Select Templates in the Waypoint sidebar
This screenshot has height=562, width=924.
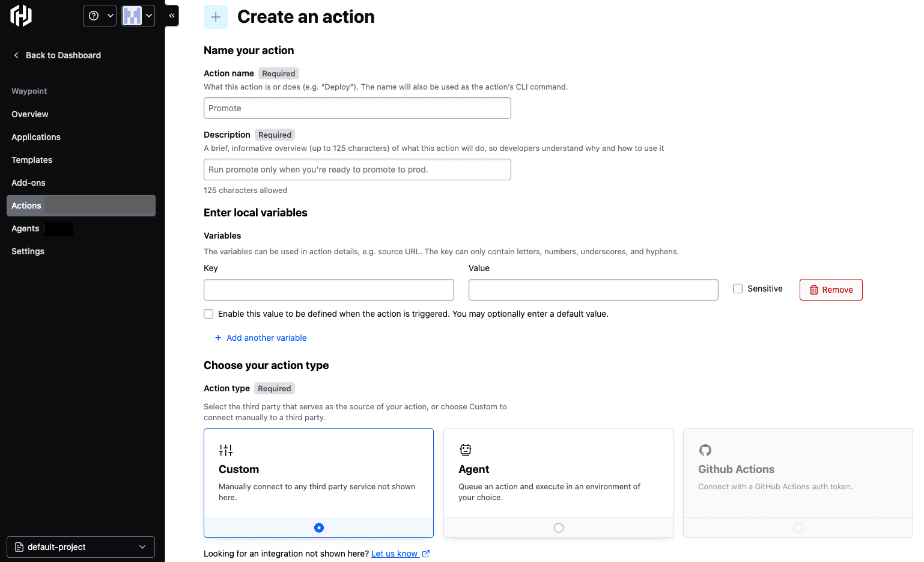click(31, 160)
